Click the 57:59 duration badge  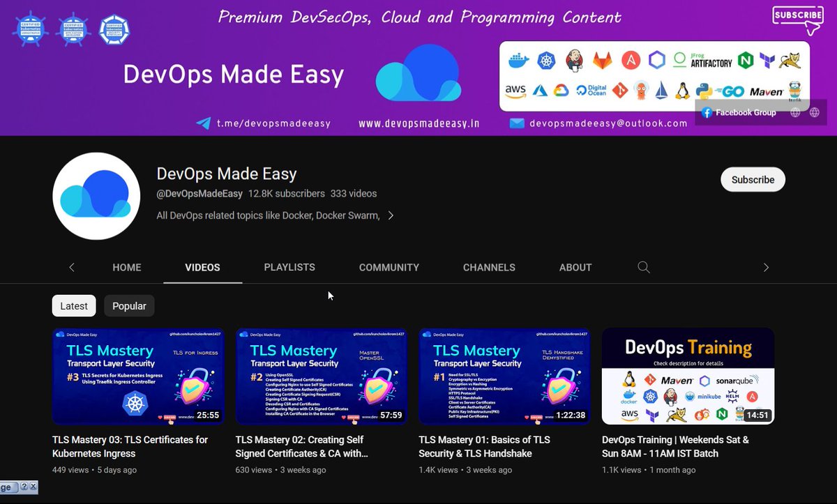[x=391, y=415]
